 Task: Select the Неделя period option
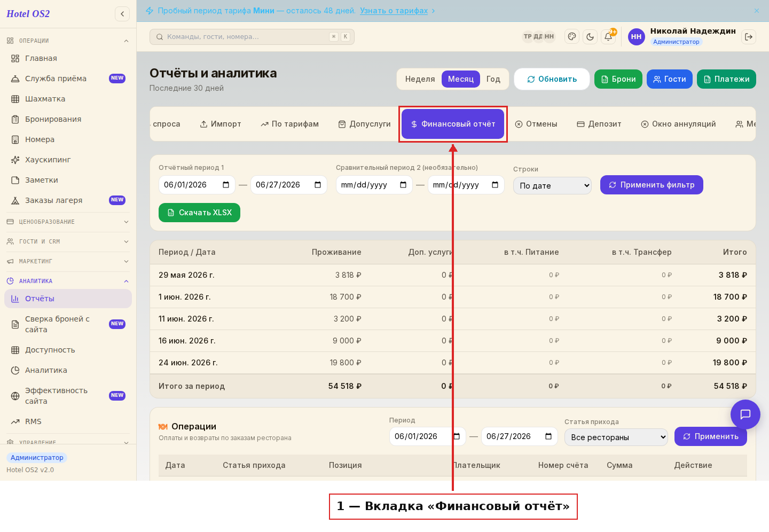point(420,79)
